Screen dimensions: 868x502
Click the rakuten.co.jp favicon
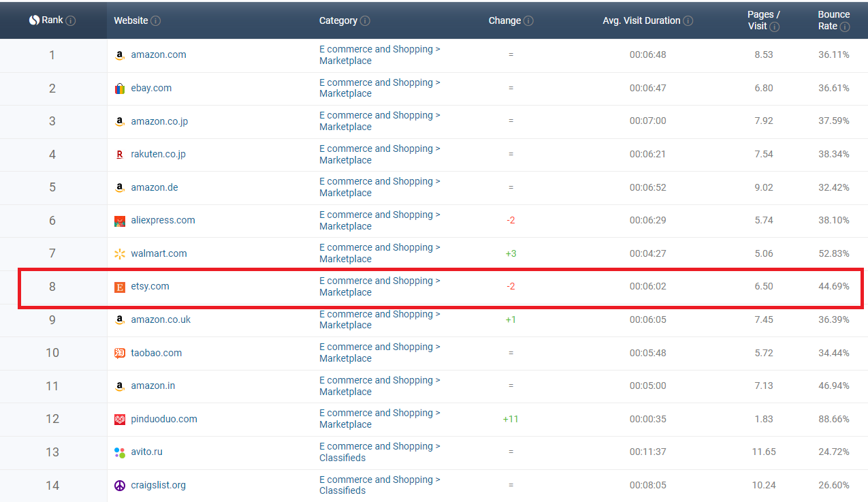coord(120,155)
